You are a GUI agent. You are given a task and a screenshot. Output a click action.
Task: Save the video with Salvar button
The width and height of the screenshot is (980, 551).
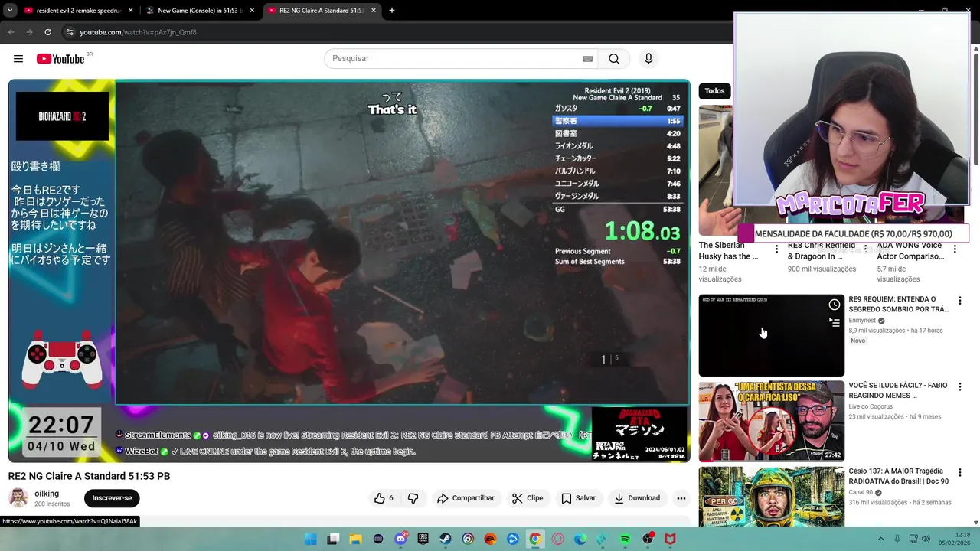pyautogui.click(x=578, y=498)
